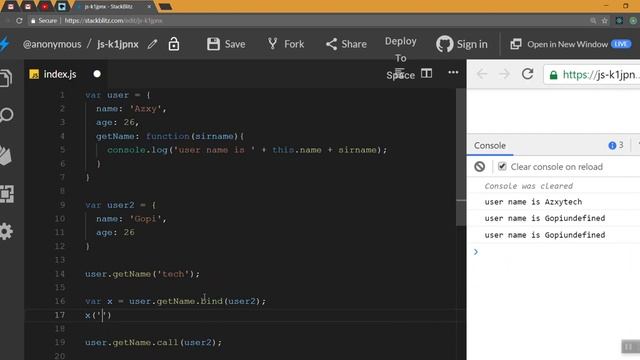Open the Share option
This screenshot has width=640, height=360.
coord(346,44)
